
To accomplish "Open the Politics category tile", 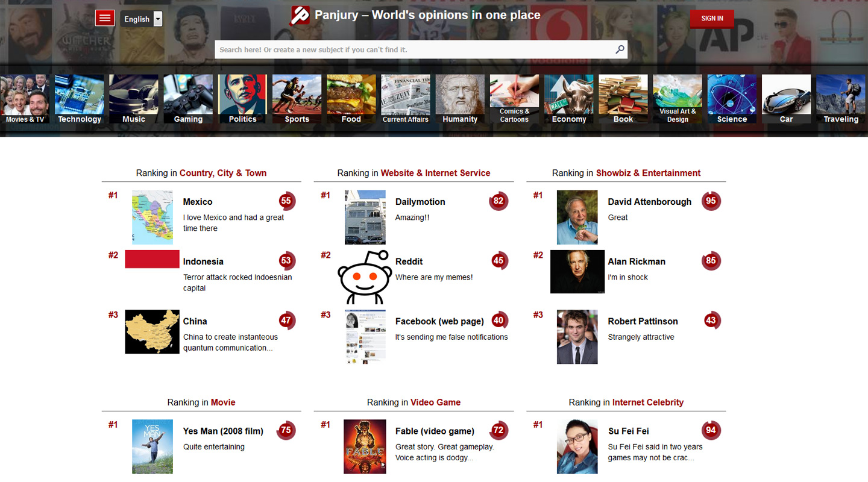I will coord(242,99).
